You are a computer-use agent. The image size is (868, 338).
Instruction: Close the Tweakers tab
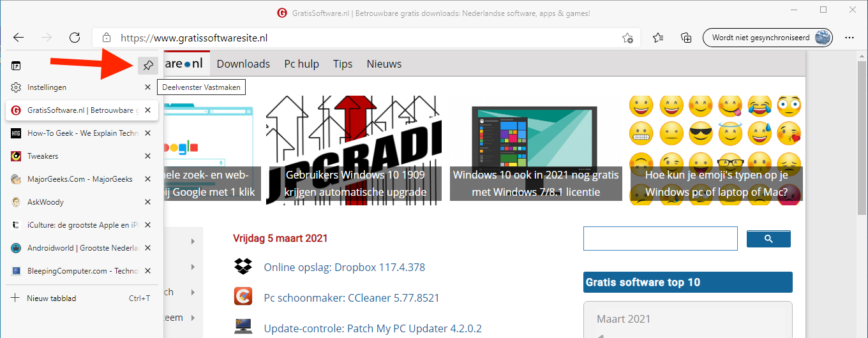click(x=147, y=156)
